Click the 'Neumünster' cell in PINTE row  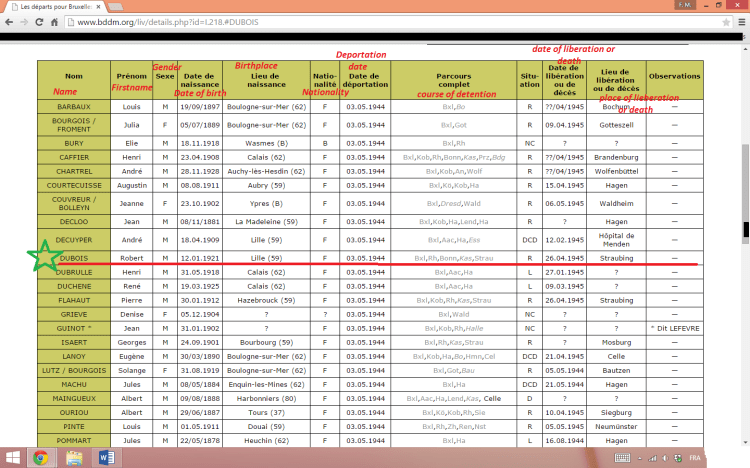616,426
